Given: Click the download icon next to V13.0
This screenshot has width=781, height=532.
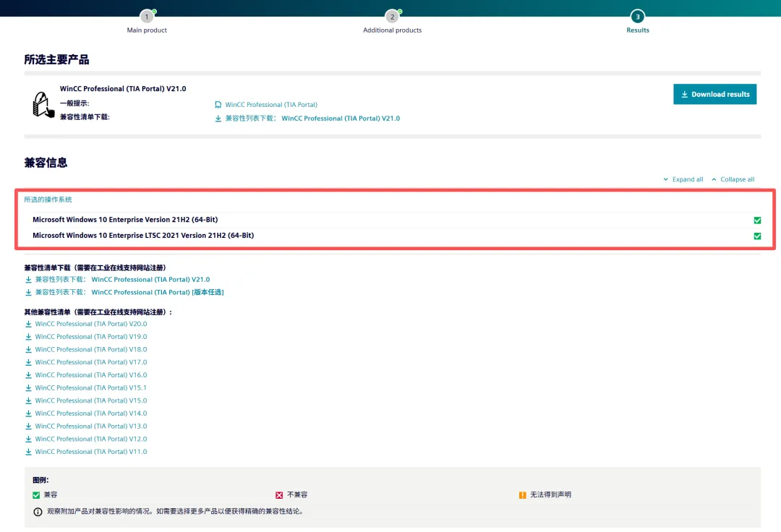Looking at the screenshot, I should (28, 426).
